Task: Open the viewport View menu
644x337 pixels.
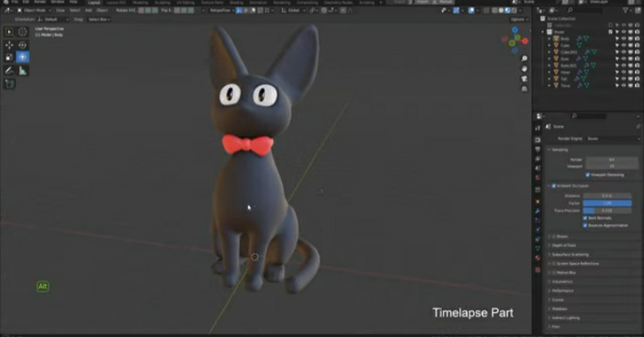Action: click(61, 10)
